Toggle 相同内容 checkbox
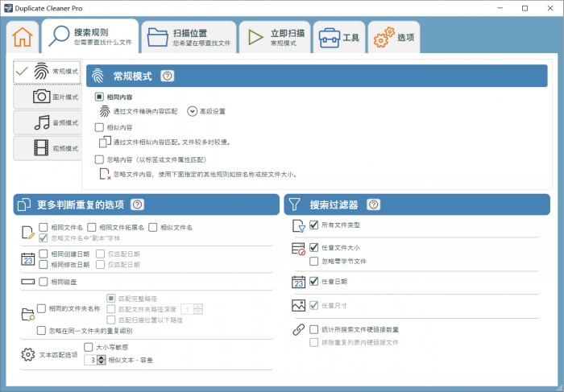The width and height of the screenshot is (564, 392). coord(99,97)
